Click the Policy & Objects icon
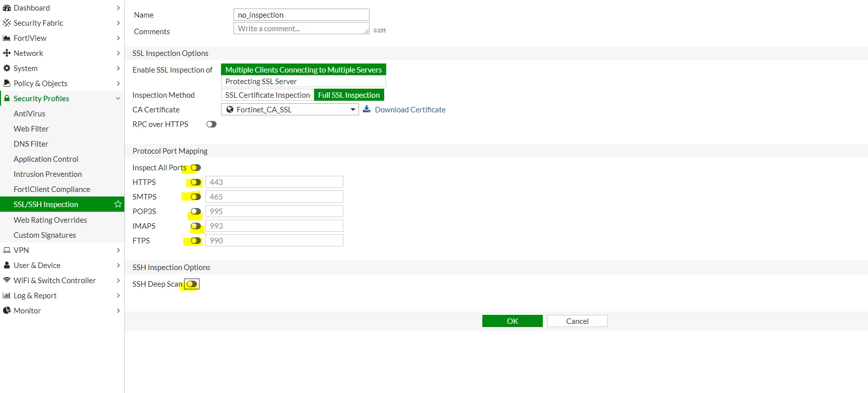The height and width of the screenshot is (393, 868). click(x=7, y=84)
